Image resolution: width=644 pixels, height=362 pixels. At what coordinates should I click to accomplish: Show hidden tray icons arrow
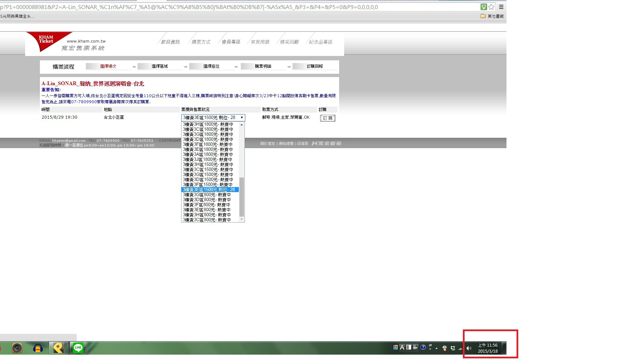(436, 348)
